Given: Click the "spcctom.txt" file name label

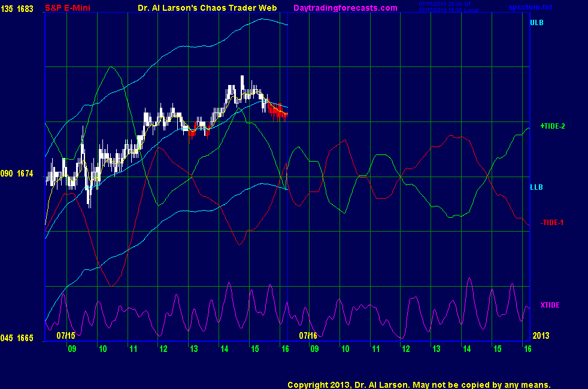Looking at the screenshot, I should coord(531,7).
